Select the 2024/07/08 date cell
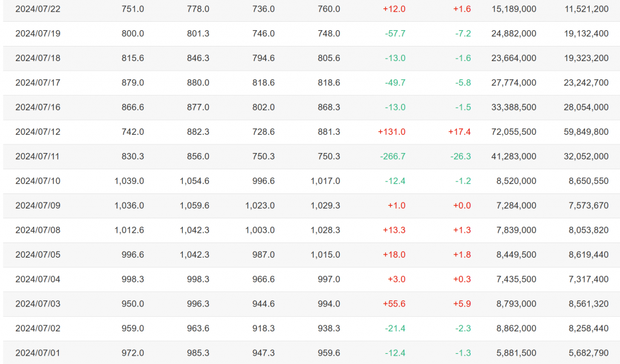Screen dimensions: 620x364 [x=38, y=230]
